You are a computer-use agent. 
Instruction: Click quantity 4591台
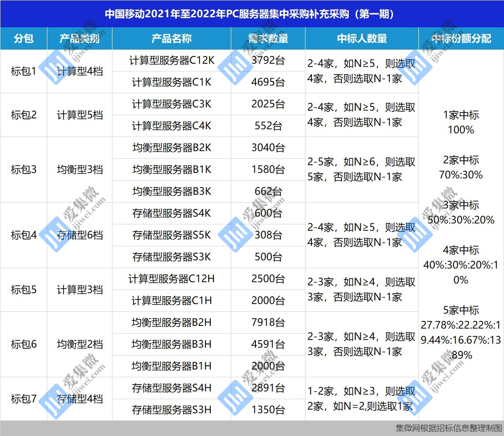[268, 344]
